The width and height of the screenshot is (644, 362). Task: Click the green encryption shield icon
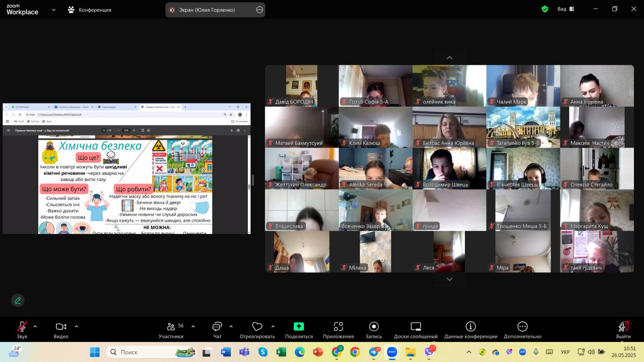[x=545, y=9]
